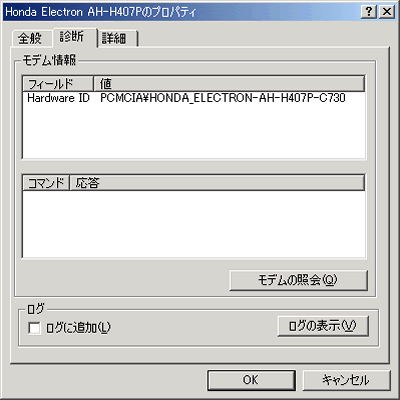400x400 pixels.
Task: Click the dialog title bar text
Action: [101, 12]
